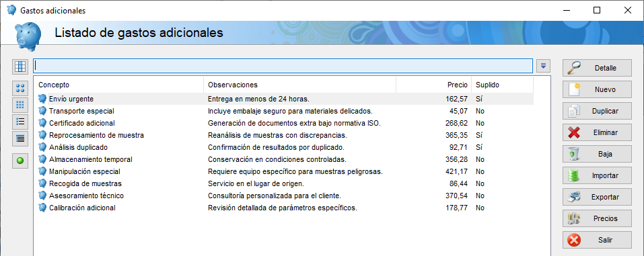Click the Baja trash button
644x256 pixels.
tap(597, 155)
